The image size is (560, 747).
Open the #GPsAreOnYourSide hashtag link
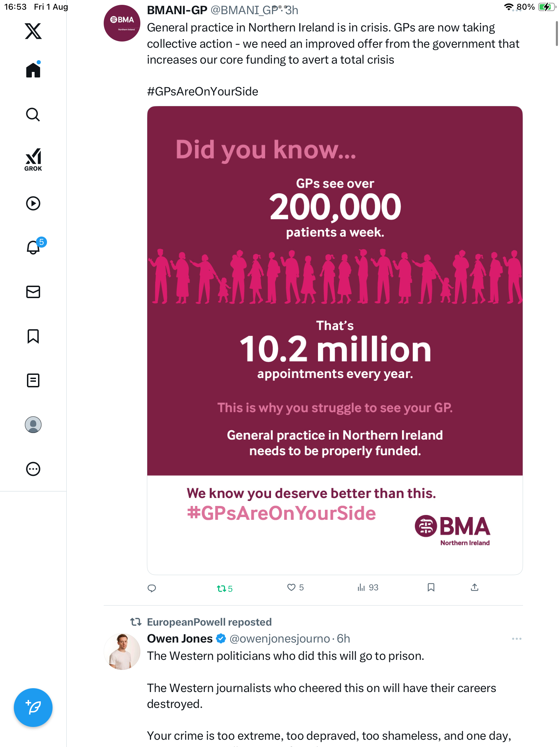coord(203,92)
